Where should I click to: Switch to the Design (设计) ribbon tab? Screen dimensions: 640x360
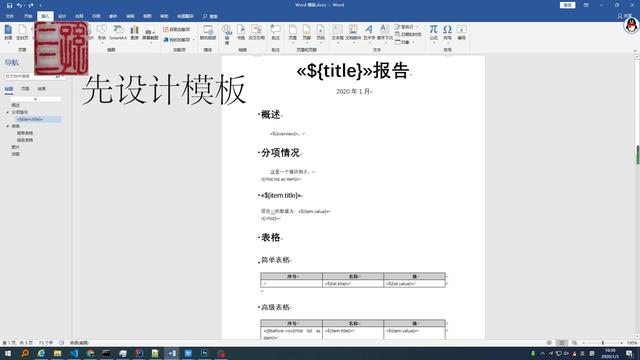click(62, 16)
